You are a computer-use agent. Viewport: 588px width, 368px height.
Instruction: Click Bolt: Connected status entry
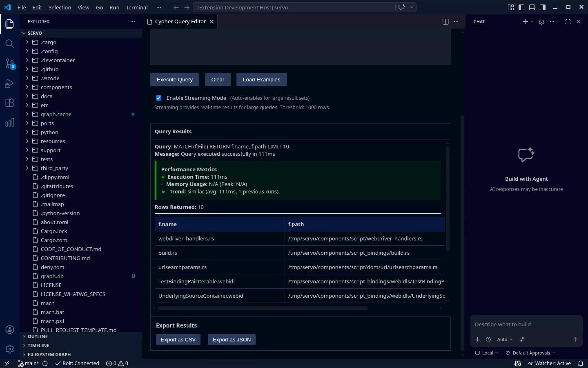click(x=77, y=364)
